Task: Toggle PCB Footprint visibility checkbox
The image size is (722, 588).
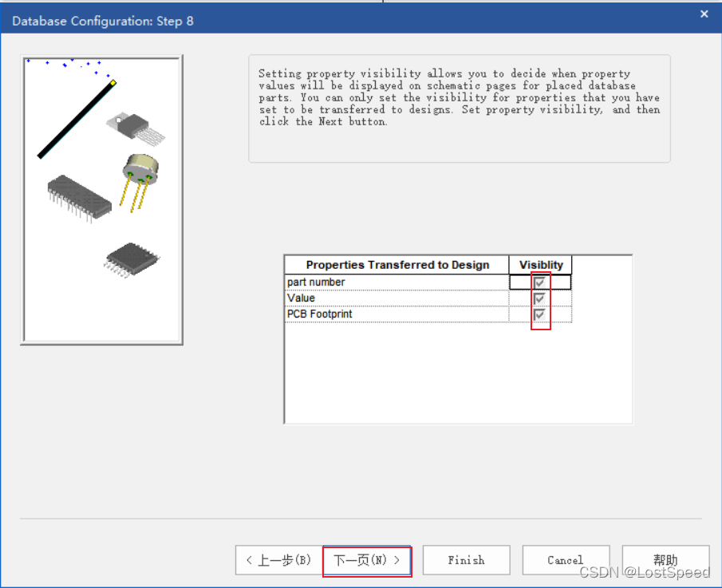Action: pyautogui.click(x=540, y=314)
